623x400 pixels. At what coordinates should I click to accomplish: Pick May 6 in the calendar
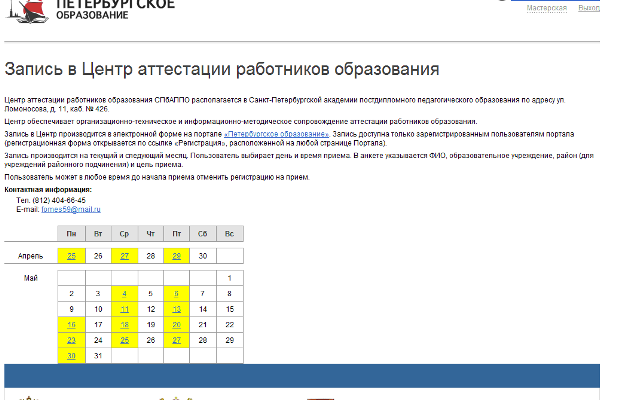[x=176, y=294]
